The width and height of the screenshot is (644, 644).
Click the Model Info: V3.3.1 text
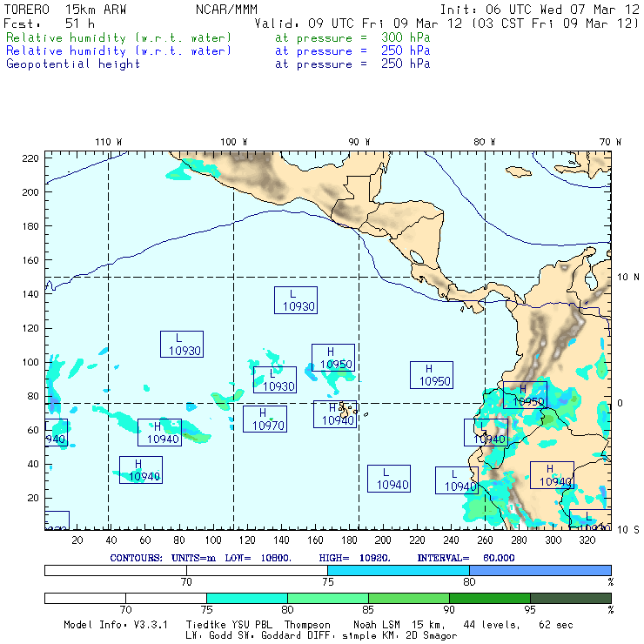[x=116, y=625]
